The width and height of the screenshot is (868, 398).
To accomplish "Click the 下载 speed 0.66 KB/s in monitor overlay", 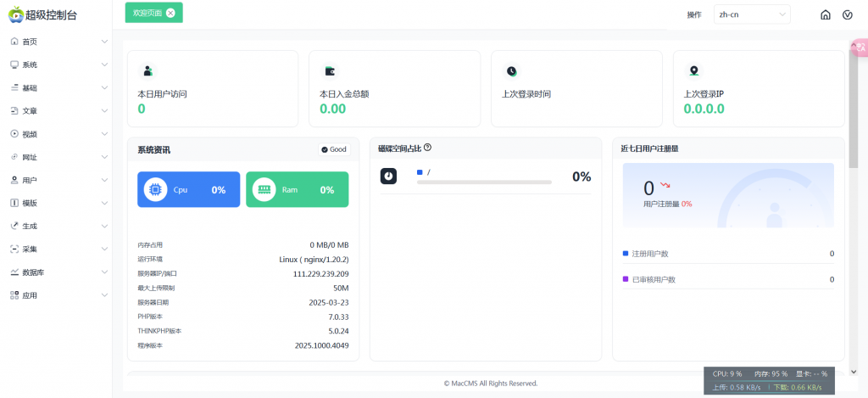I will pos(797,387).
